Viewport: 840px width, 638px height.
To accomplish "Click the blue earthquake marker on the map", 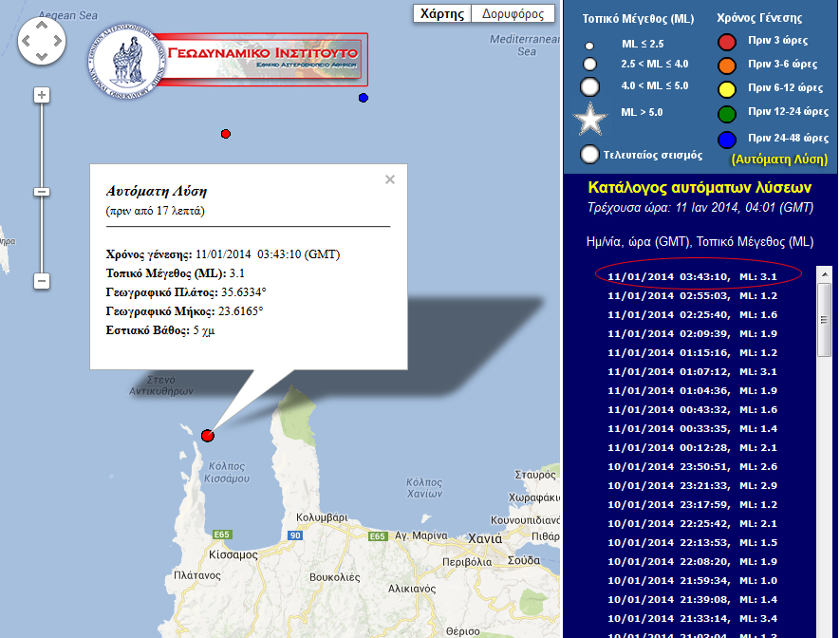I will click(364, 98).
